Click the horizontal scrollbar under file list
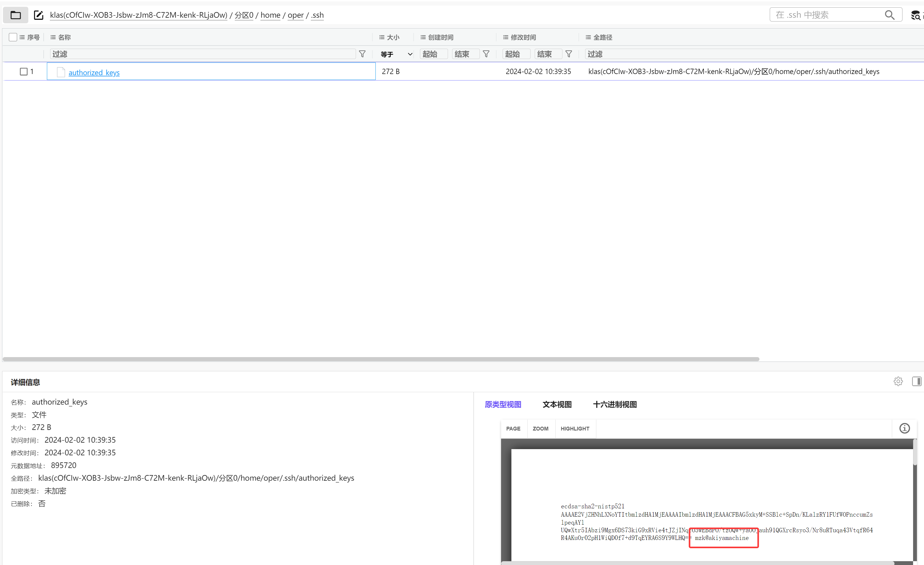The image size is (924, 565). point(381,359)
